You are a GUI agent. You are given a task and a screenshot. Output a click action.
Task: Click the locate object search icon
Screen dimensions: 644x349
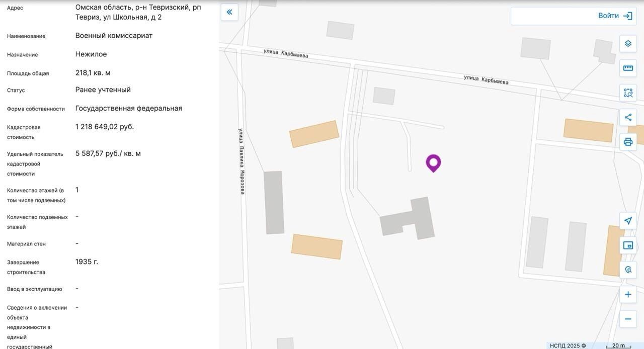pos(628,270)
